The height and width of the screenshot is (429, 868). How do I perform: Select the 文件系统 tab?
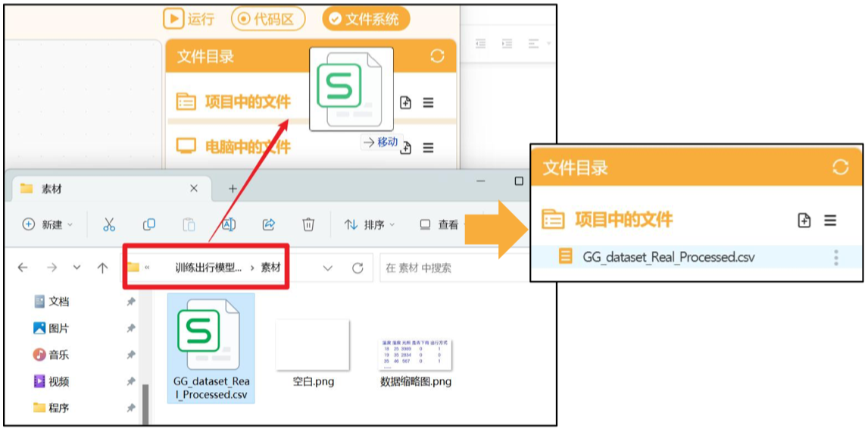point(366,20)
